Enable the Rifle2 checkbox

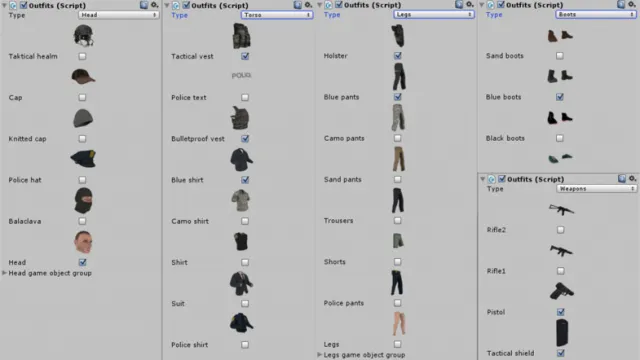coord(561,230)
